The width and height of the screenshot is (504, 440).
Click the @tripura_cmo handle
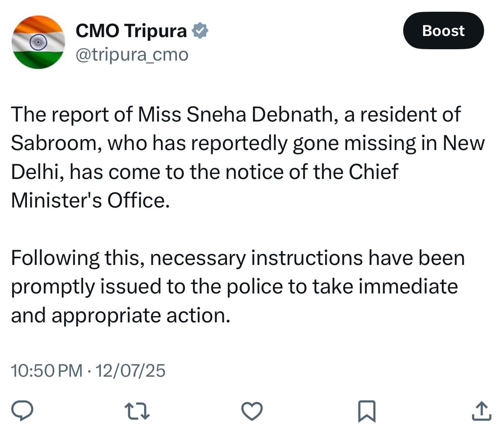(x=132, y=55)
